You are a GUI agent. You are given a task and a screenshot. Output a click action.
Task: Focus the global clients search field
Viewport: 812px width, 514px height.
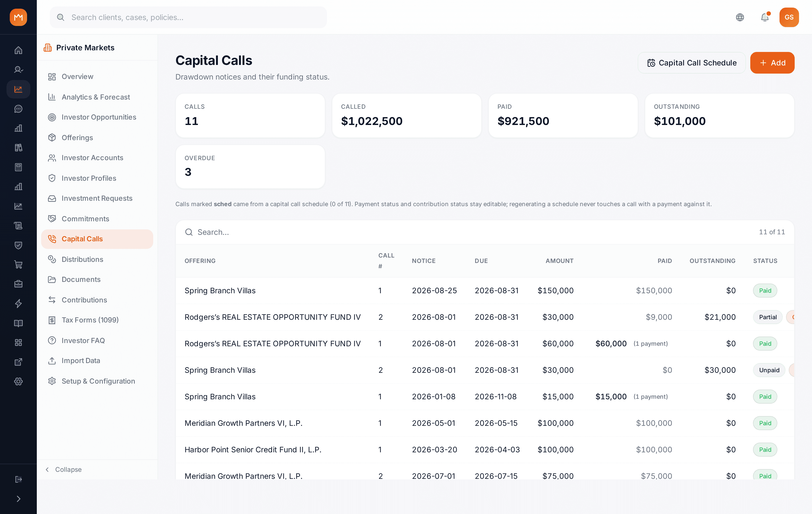188,17
